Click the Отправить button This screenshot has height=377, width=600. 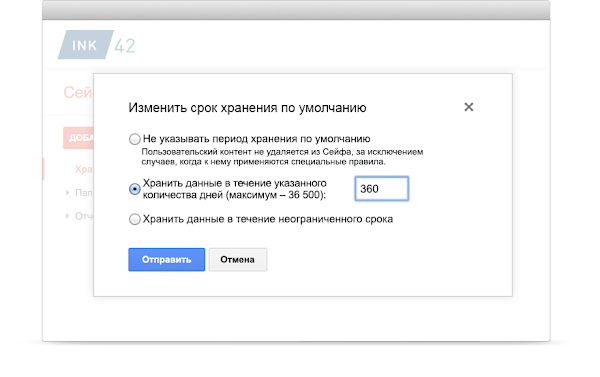pos(166,259)
